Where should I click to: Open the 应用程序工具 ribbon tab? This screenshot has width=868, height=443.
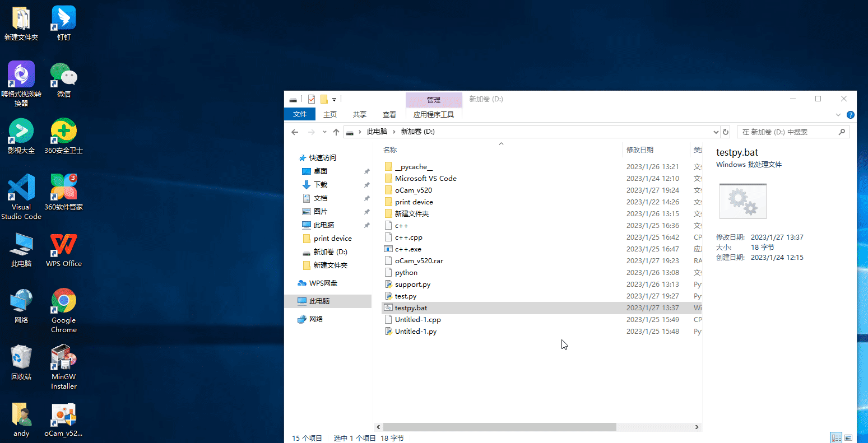(x=434, y=114)
